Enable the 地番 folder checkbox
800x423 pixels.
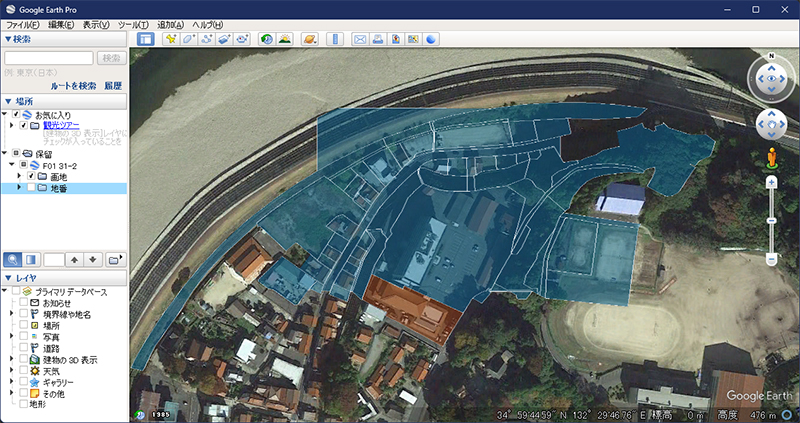pos(31,188)
